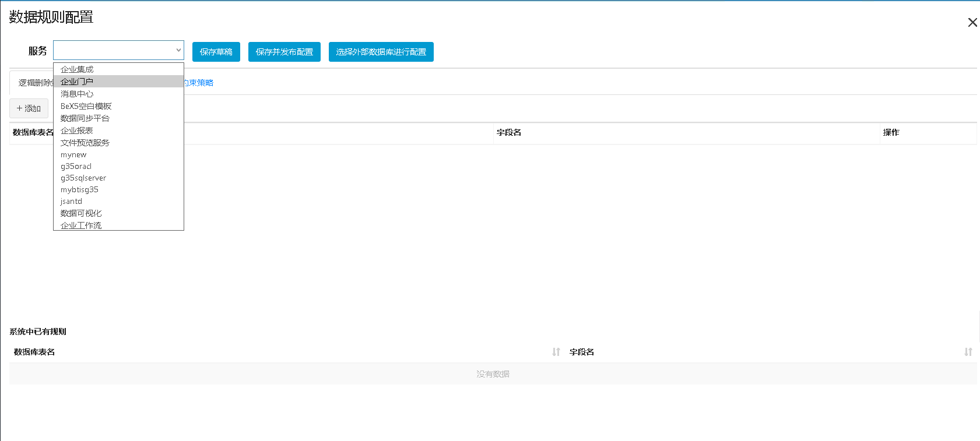Click 选择外部数据库进行配置 button
The width and height of the screenshot is (980, 441).
point(381,52)
